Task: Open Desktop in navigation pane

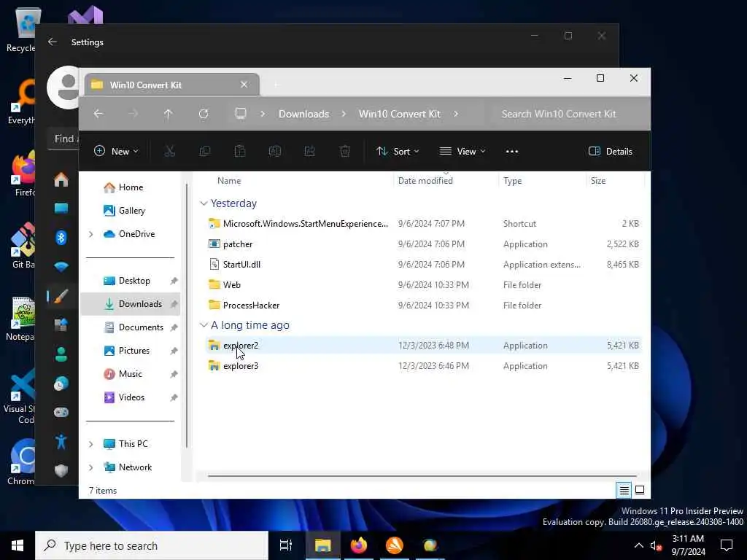Action: pyautogui.click(x=131, y=281)
